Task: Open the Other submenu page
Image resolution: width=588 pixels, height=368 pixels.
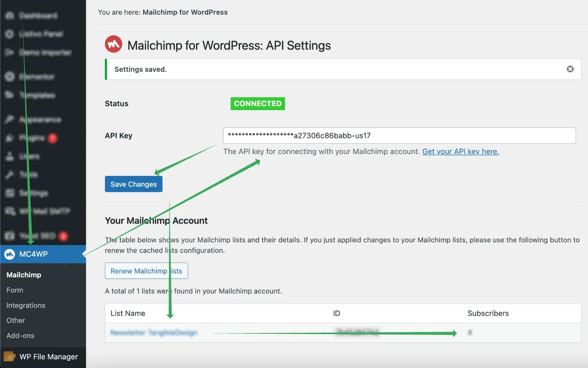Action: tap(16, 321)
